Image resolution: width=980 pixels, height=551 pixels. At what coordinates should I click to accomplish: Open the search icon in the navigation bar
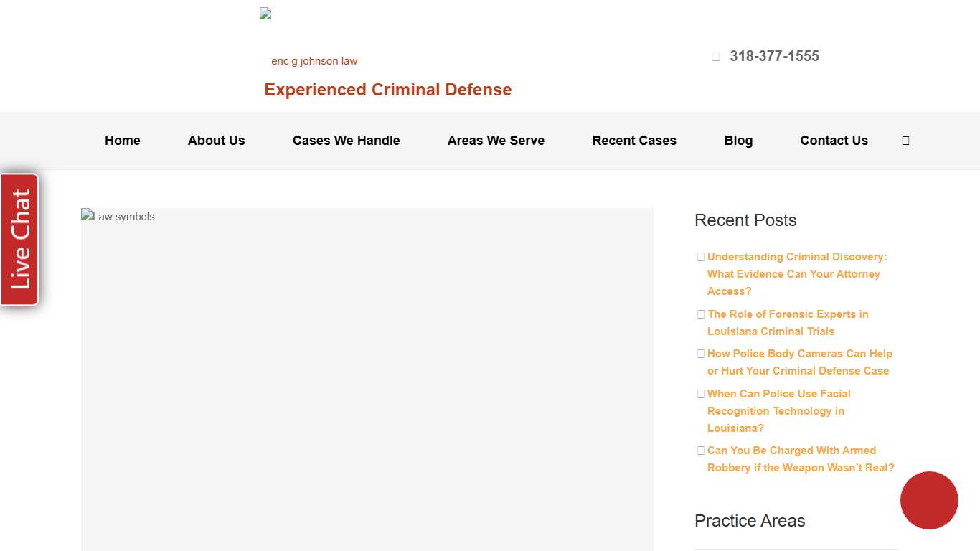[x=905, y=141]
